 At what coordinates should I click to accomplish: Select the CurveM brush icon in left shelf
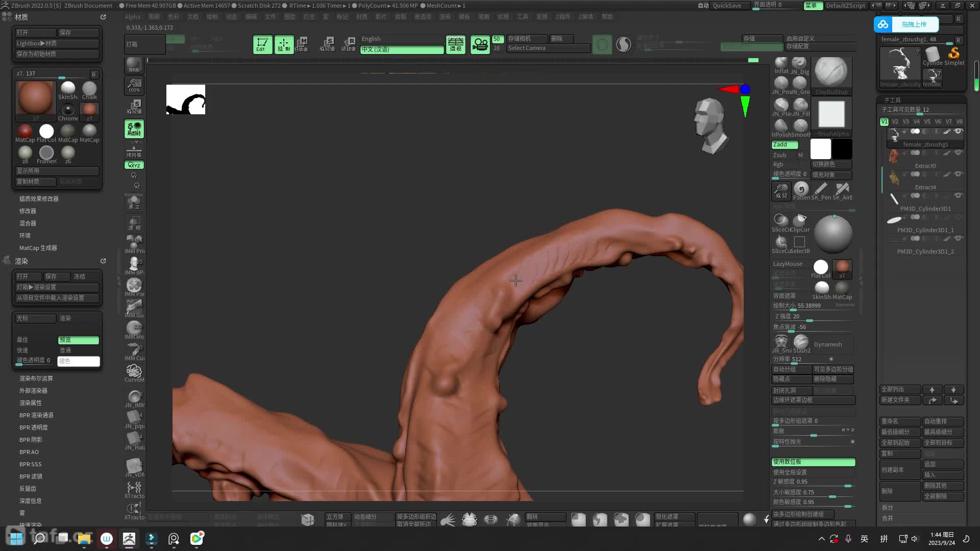click(134, 373)
